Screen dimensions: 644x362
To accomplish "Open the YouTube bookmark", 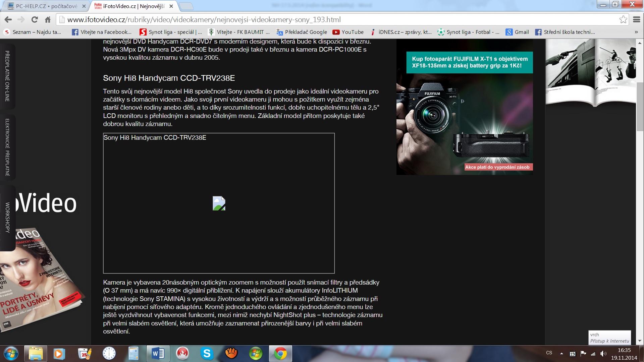I will click(x=348, y=32).
